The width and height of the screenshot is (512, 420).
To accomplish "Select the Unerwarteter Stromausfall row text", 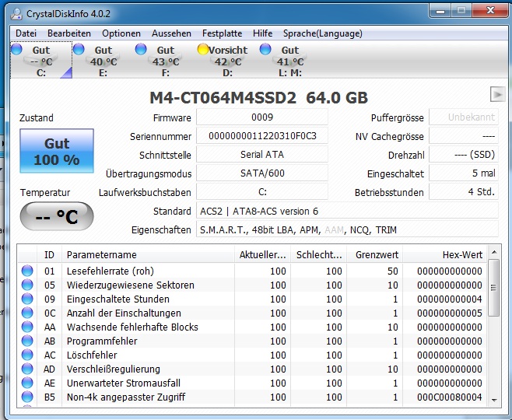I will 124,383.
